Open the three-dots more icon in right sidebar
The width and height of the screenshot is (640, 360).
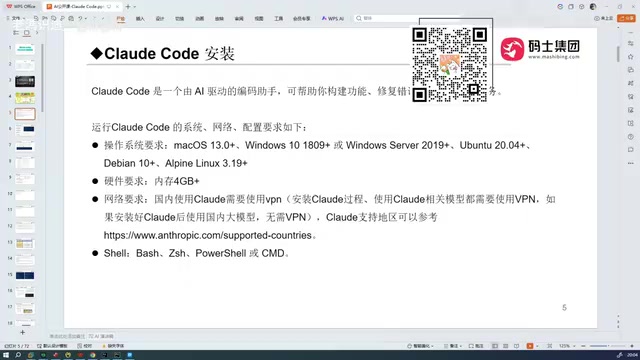(x=631, y=163)
